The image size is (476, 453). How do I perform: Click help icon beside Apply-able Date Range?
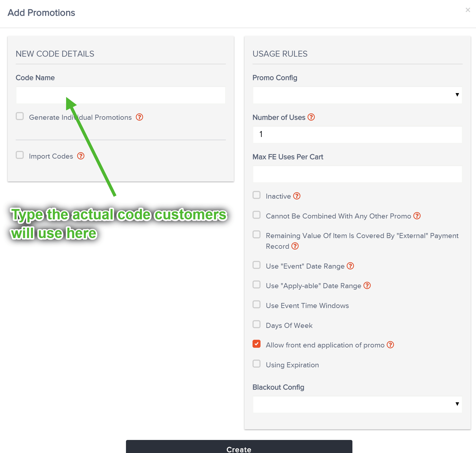tap(367, 285)
